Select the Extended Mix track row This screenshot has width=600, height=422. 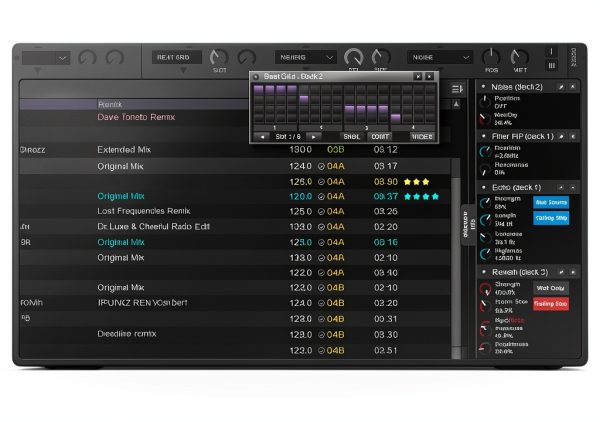tap(235, 150)
